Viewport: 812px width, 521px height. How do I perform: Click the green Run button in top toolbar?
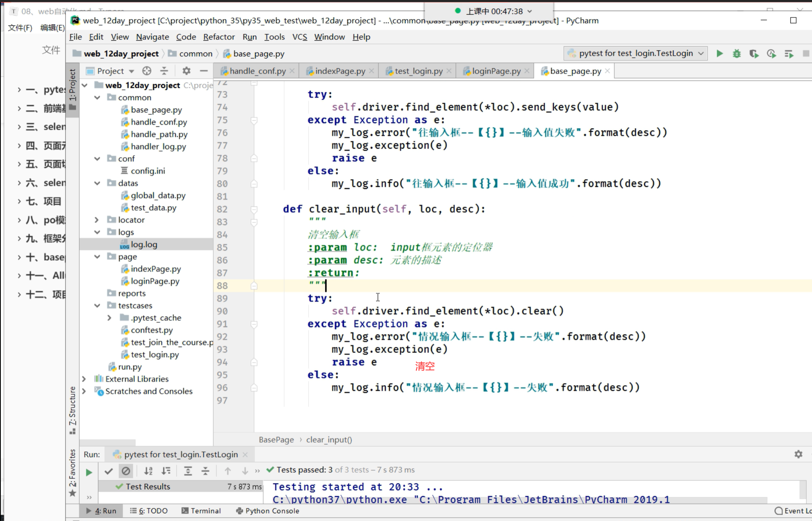719,54
